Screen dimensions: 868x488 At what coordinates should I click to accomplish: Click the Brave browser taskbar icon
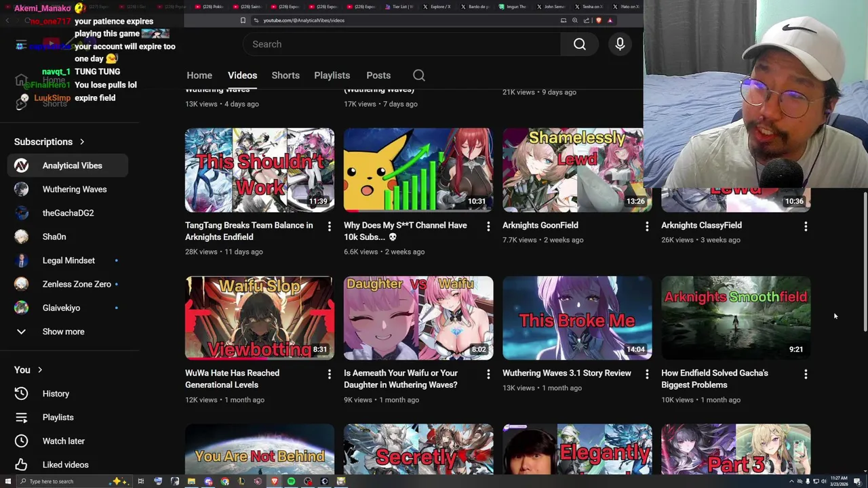pyautogui.click(x=275, y=481)
